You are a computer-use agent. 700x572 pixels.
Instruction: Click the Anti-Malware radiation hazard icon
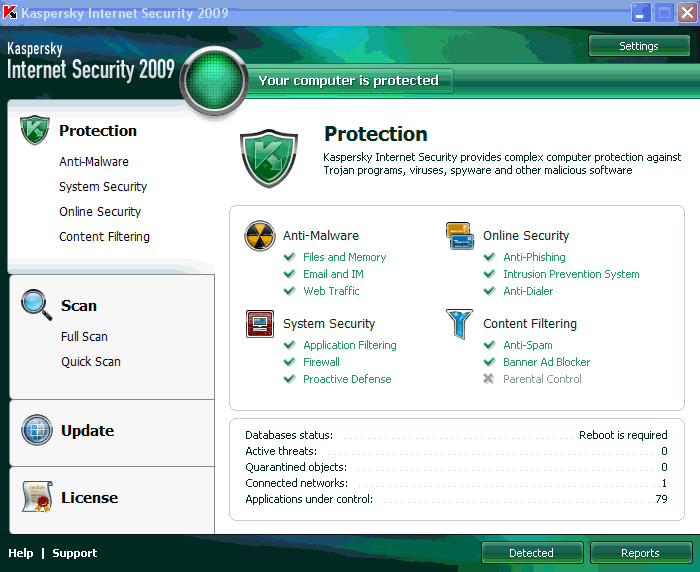tap(259, 235)
